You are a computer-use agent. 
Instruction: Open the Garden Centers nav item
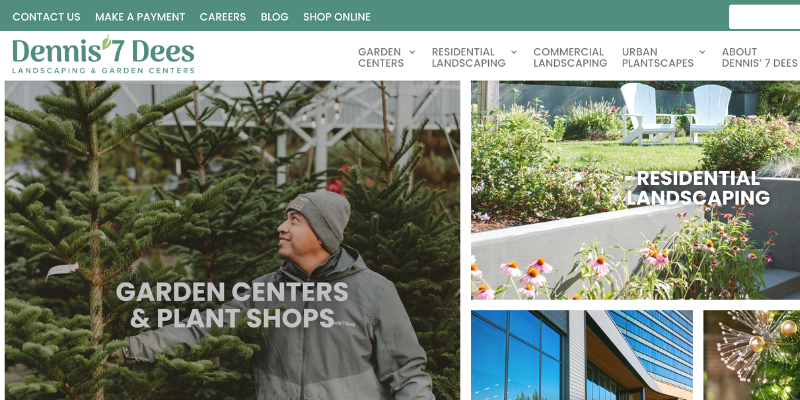point(381,57)
